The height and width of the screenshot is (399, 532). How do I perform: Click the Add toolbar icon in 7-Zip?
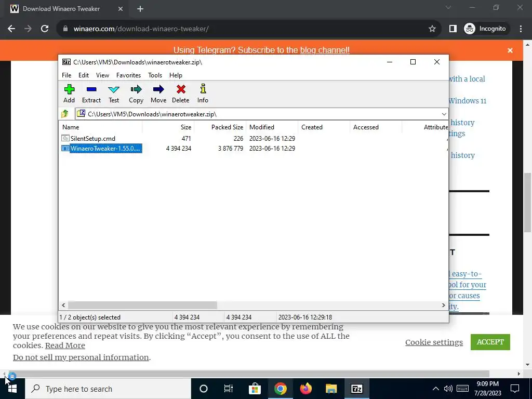pos(69,94)
